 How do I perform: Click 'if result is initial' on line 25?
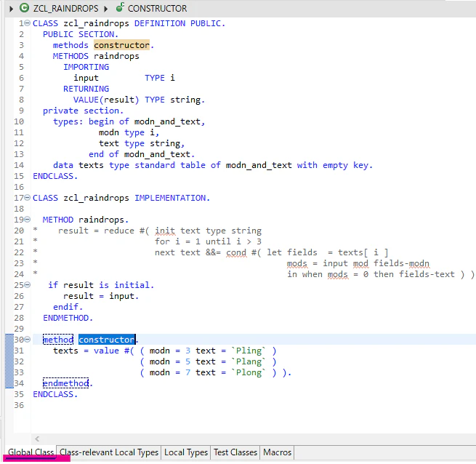click(x=99, y=285)
